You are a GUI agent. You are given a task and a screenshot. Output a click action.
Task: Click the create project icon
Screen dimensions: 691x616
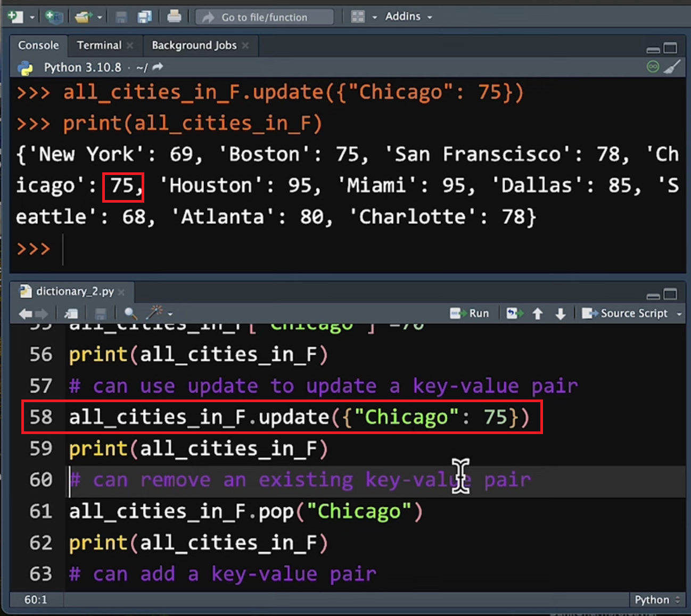pos(54,17)
